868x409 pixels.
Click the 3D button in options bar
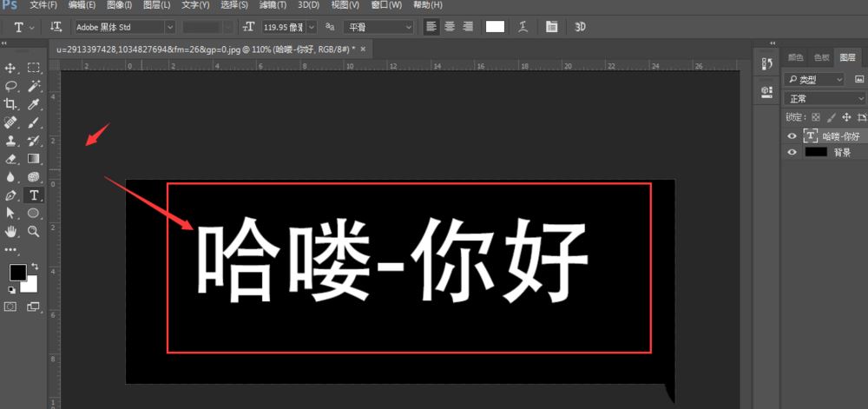(580, 27)
